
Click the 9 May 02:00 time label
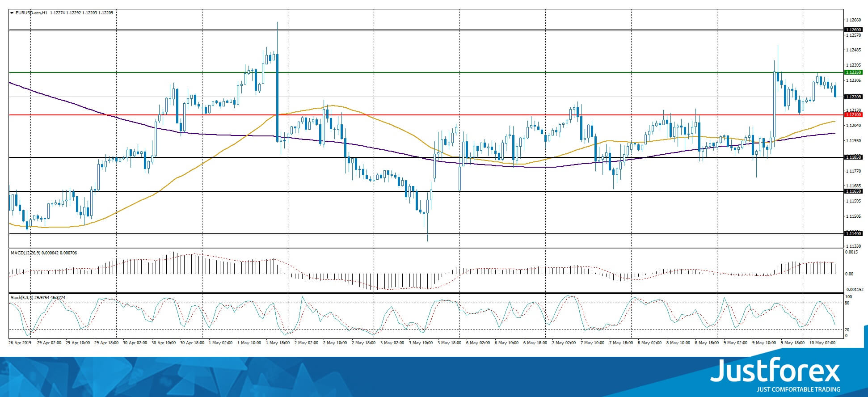tap(736, 343)
